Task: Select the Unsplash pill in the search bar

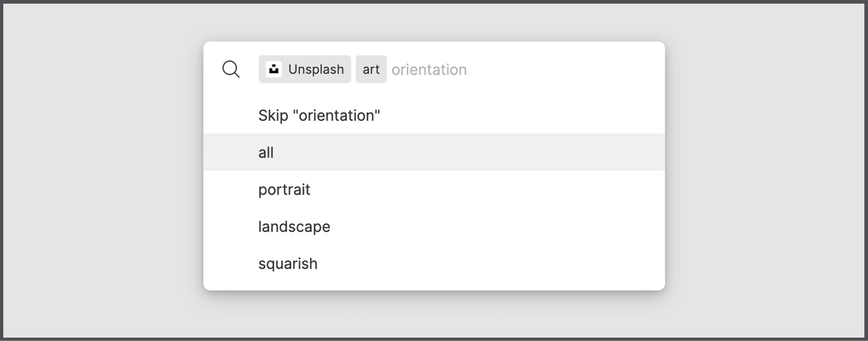Action: coord(305,69)
